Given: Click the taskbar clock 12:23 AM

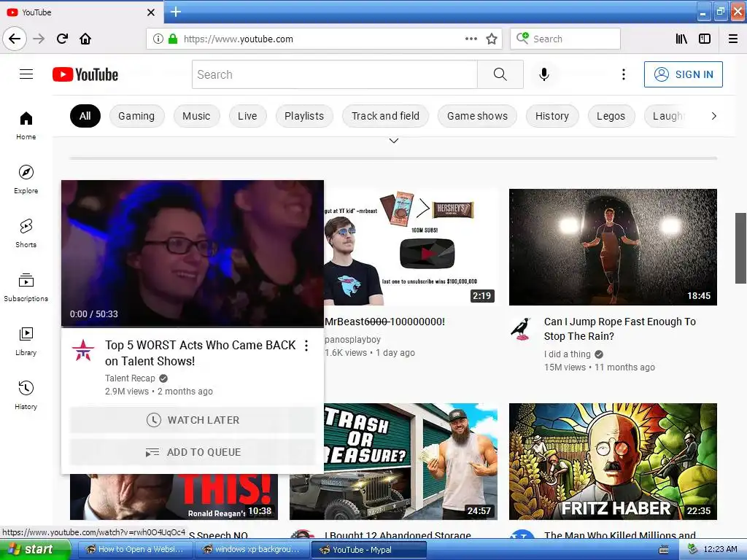Looking at the screenshot, I should 720,550.
